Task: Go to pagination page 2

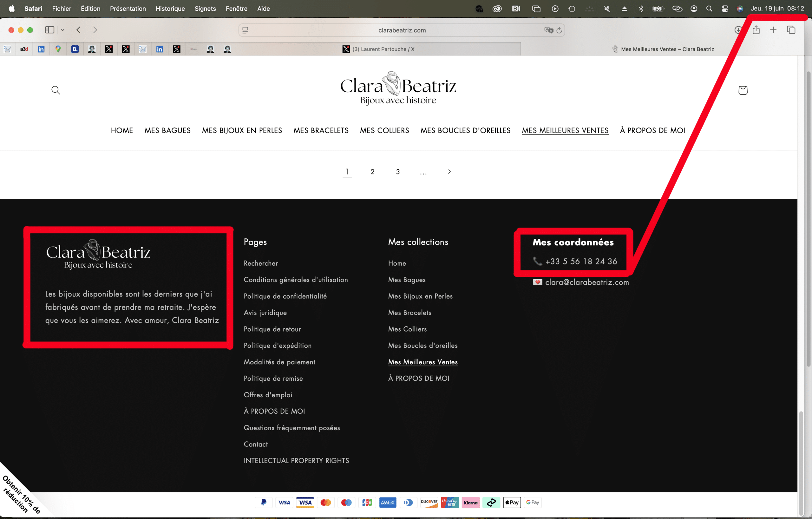Action: pyautogui.click(x=372, y=172)
